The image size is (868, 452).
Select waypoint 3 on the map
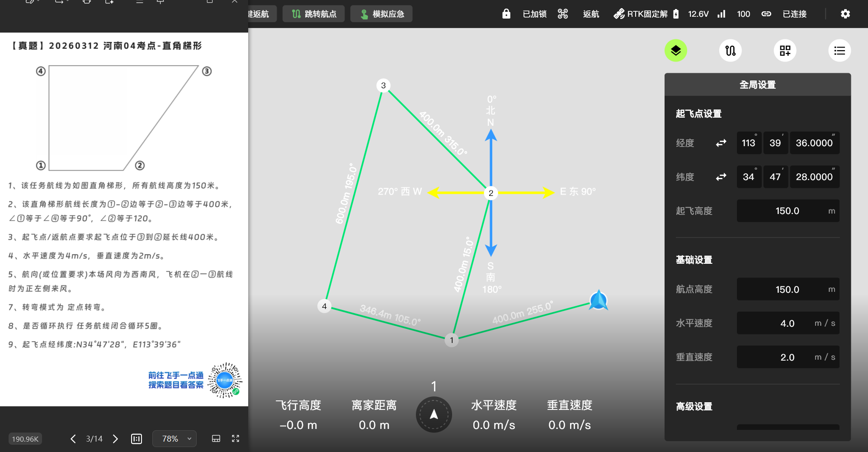tap(383, 86)
